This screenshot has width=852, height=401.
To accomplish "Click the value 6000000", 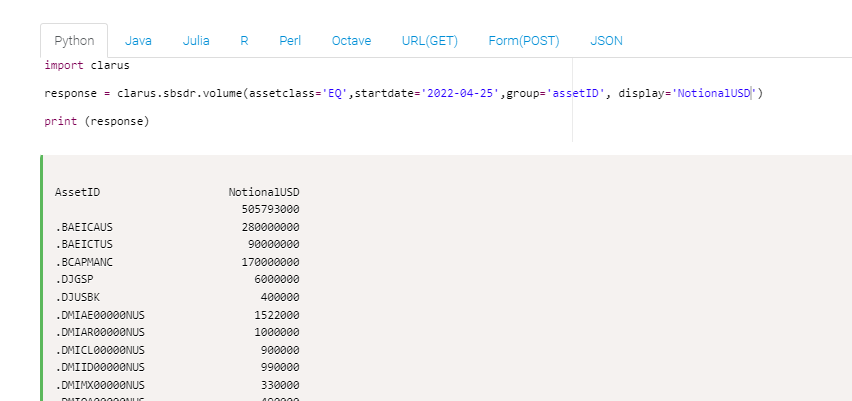I will pos(277,279).
